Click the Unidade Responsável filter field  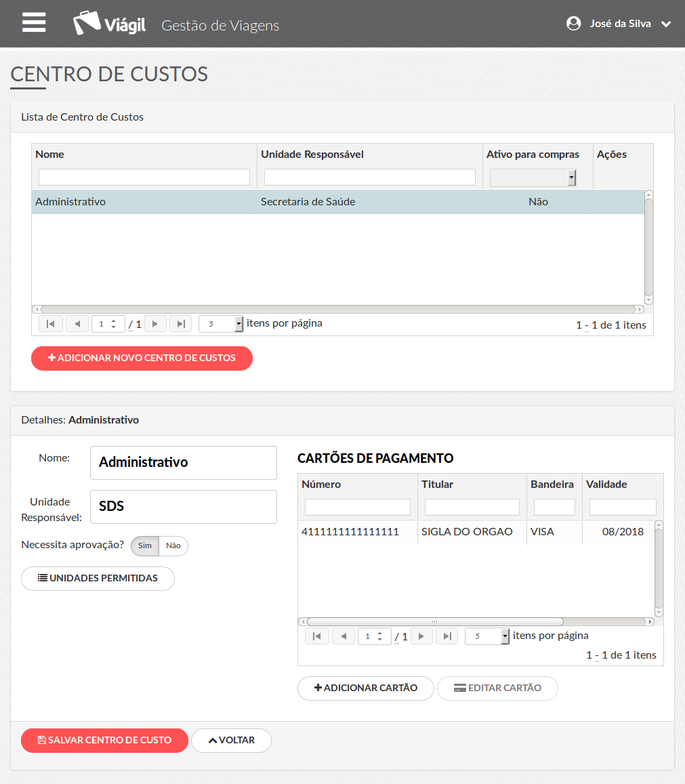[x=369, y=177]
